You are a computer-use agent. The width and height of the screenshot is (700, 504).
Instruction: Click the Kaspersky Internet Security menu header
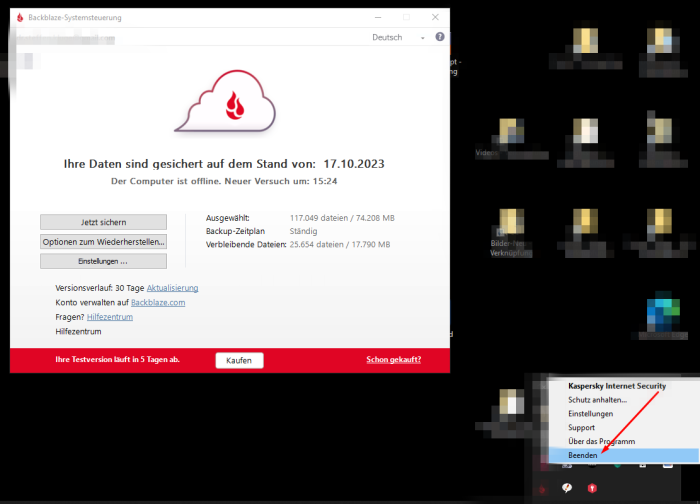(617, 386)
